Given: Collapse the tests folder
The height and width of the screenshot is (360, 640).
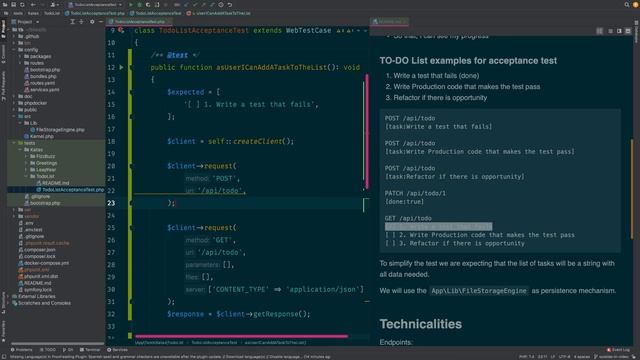Looking at the screenshot, I should tap(14, 143).
